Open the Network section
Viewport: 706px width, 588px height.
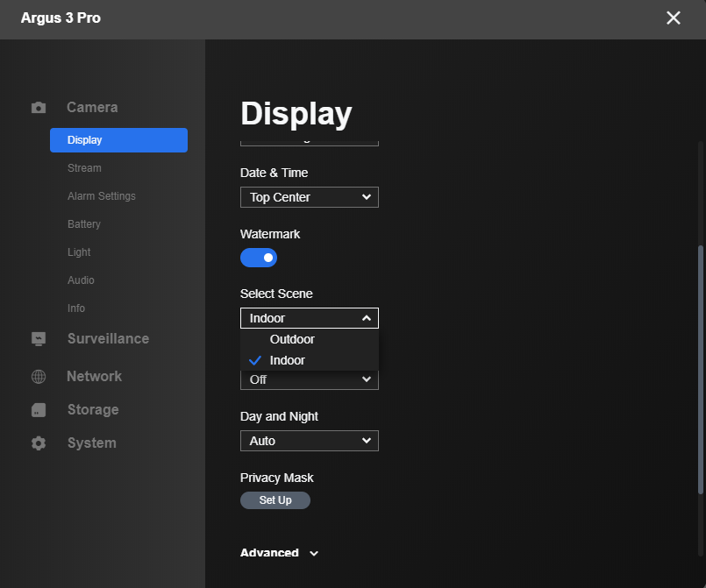point(94,377)
